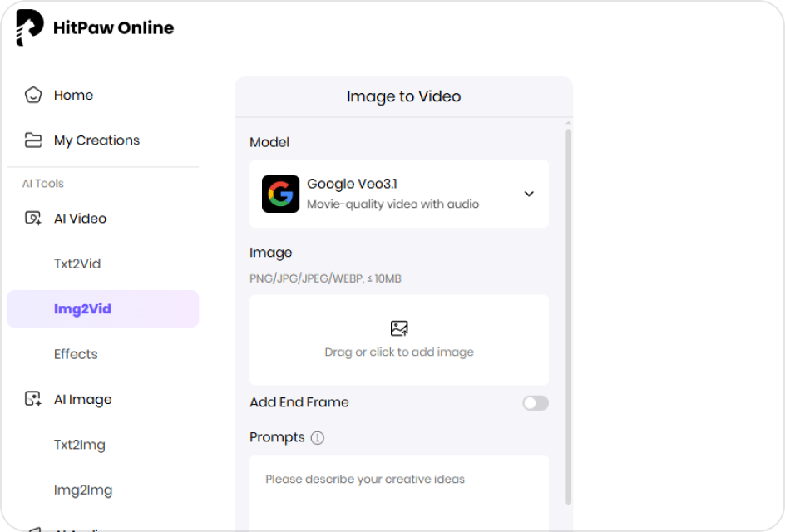Click the prompts description text field
Image resolution: width=785 pixels, height=532 pixels.
[x=399, y=490]
